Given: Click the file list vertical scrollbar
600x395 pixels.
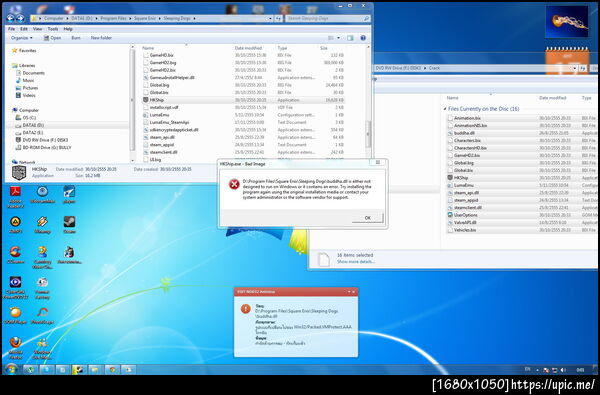Looking at the screenshot, I should pos(368,134).
